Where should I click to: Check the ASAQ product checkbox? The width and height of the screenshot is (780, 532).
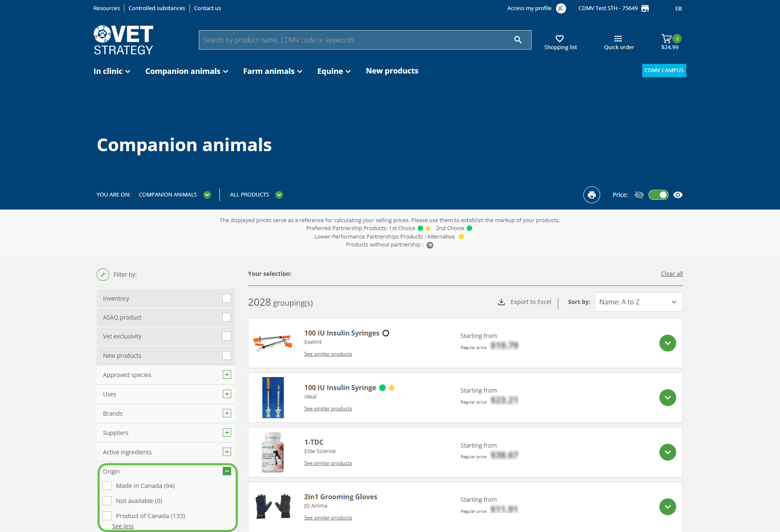(227, 317)
